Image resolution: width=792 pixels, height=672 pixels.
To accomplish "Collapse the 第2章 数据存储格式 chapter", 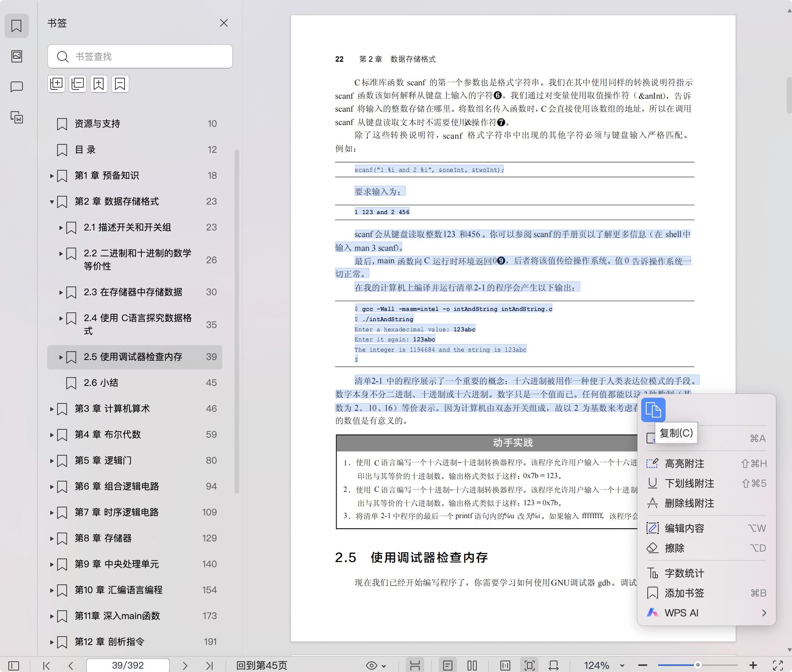I will pyautogui.click(x=52, y=202).
